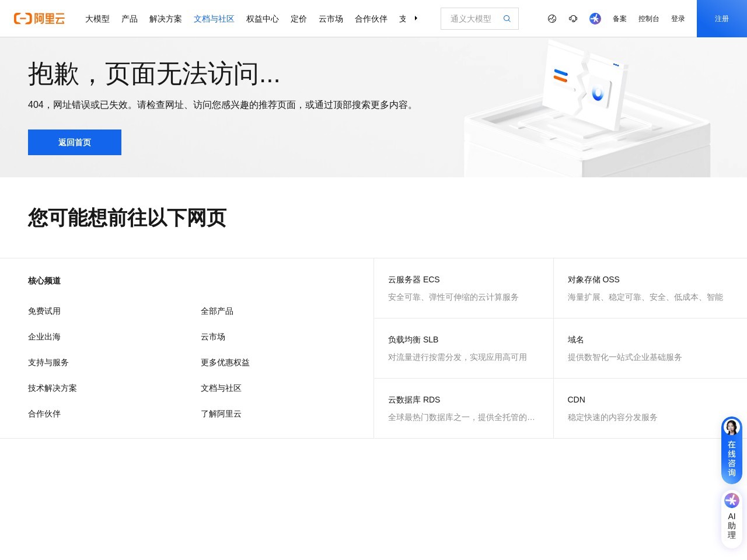This screenshot has width=747, height=560.
Task: Open the 大模型 menu
Action: [x=97, y=19]
